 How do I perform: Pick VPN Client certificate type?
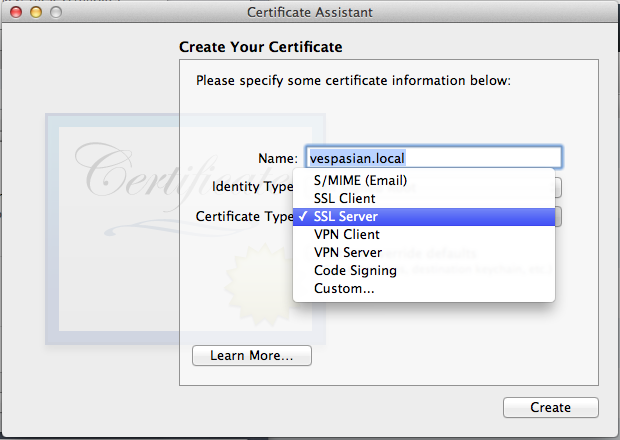click(423, 234)
